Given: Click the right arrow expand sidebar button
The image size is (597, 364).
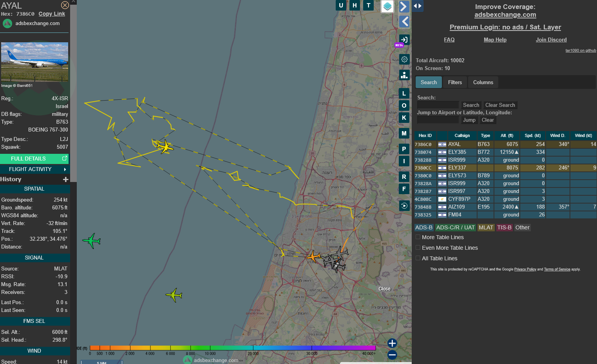Looking at the screenshot, I should [404, 6].
